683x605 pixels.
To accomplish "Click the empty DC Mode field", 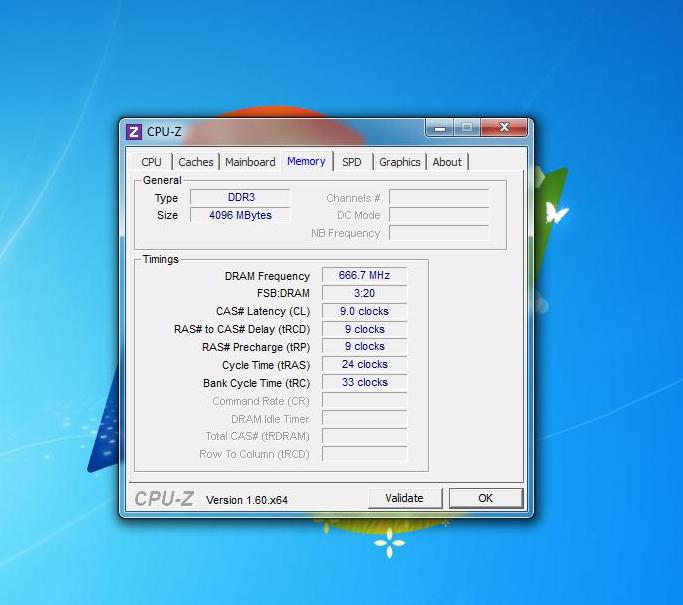I will pos(439,215).
